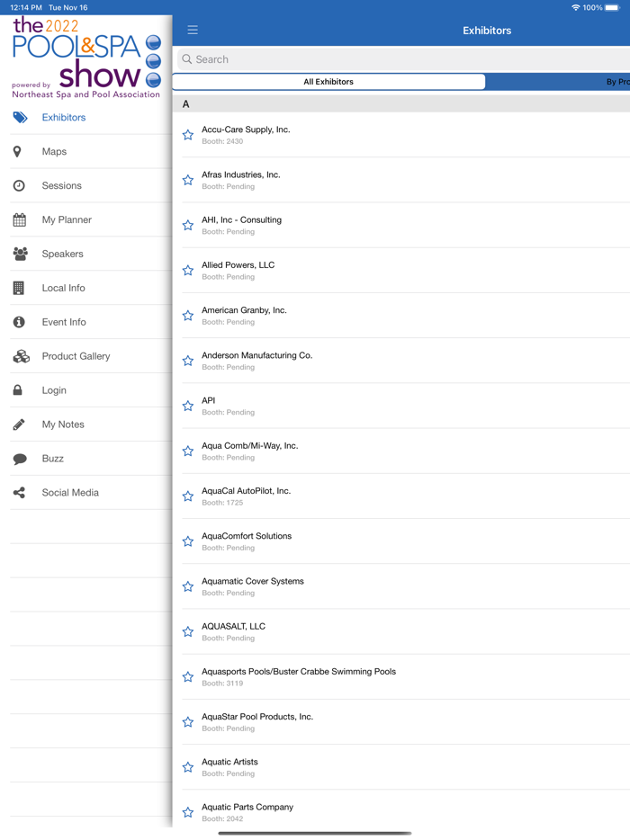The image size is (630, 840).
Task: Tap the Maps pin icon
Action: tap(17, 152)
